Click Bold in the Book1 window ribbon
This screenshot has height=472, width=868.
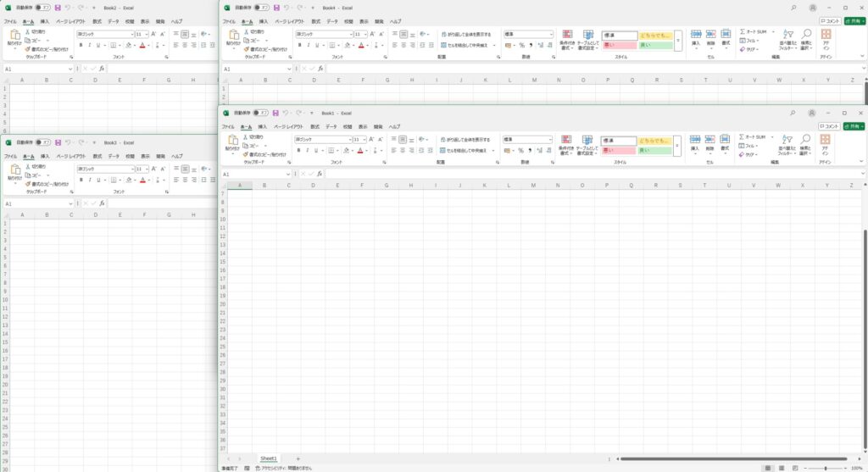click(298, 150)
